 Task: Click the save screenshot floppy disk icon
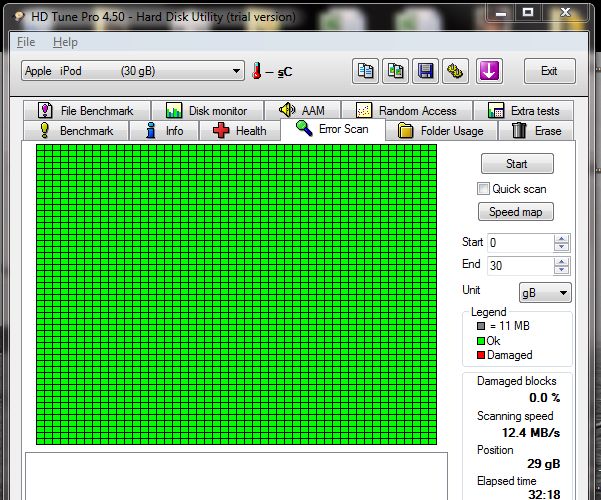point(427,71)
